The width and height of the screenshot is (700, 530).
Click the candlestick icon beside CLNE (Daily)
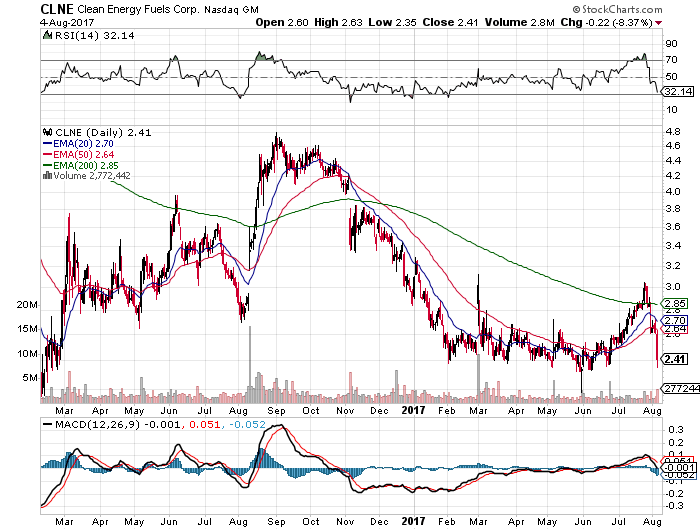(47, 132)
